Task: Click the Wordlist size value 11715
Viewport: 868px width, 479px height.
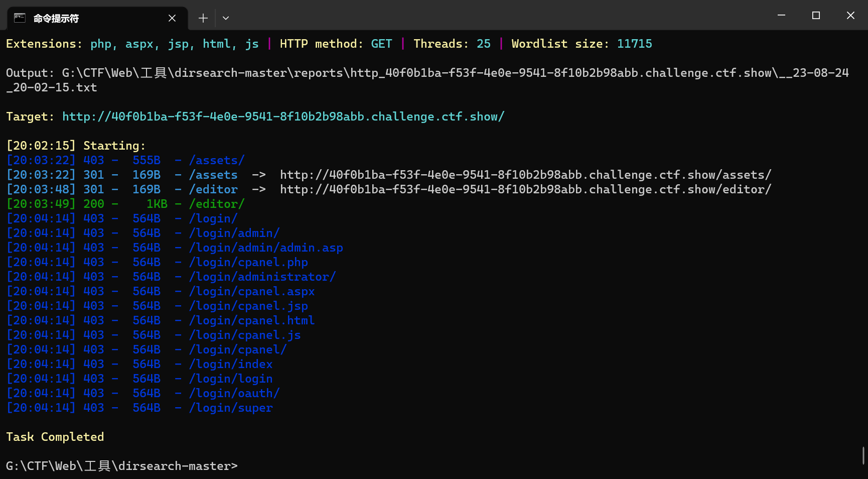Action: click(634, 44)
